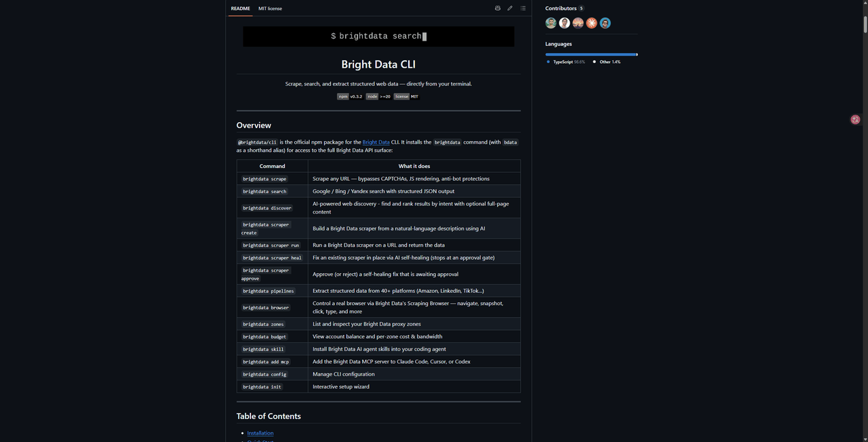Click the npm v0.3.2 badge
Screen dimensions: 868x442
[350, 96]
